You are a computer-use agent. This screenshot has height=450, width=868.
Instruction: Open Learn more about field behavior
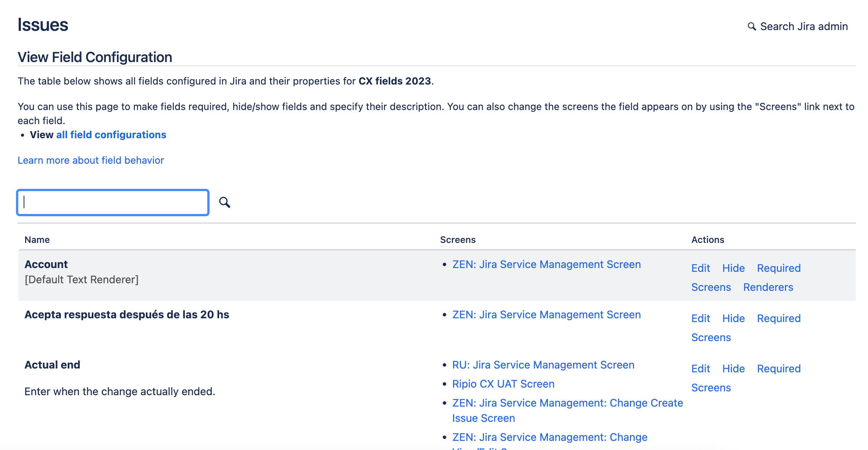pos(91,160)
